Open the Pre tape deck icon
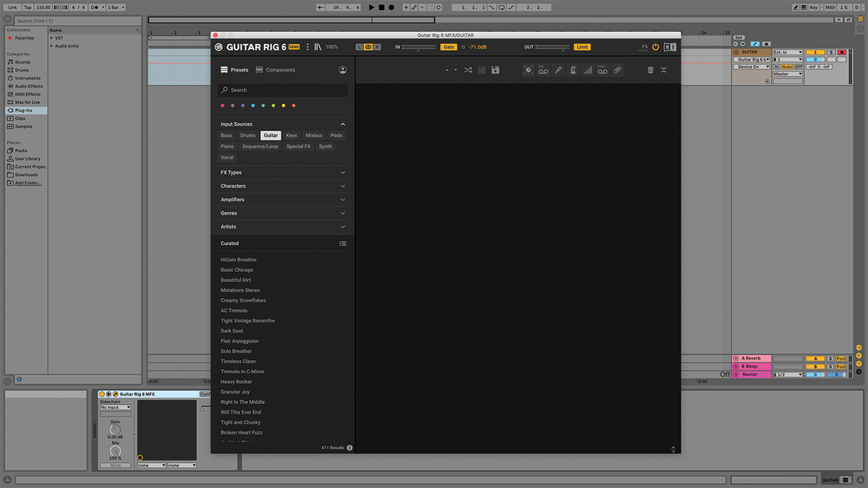 (543, 70)
